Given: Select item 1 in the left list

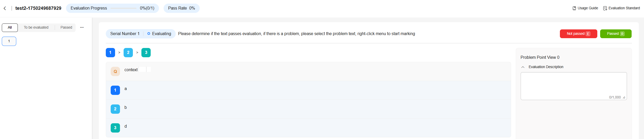Looking at the screenshot, I should (9, 41).
